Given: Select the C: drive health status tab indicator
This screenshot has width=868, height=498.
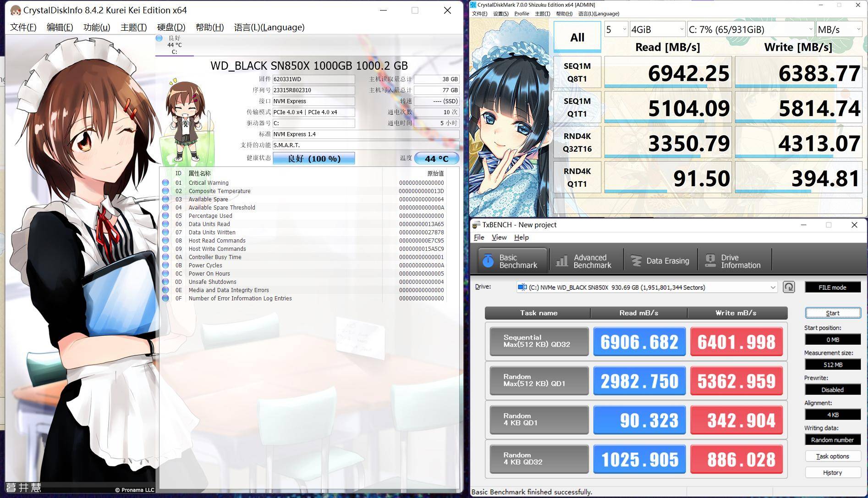Looking at the screenshot, I should 174,45.
